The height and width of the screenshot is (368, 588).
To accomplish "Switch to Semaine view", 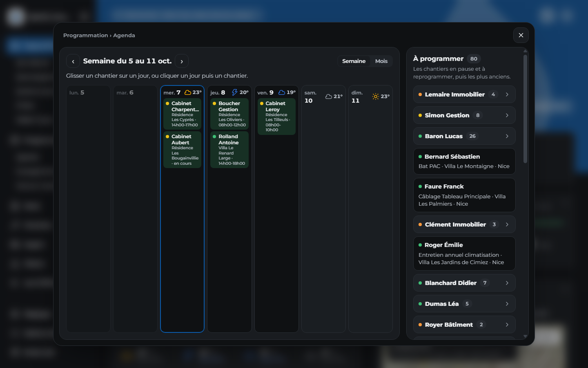I will [x=354, y=61].
